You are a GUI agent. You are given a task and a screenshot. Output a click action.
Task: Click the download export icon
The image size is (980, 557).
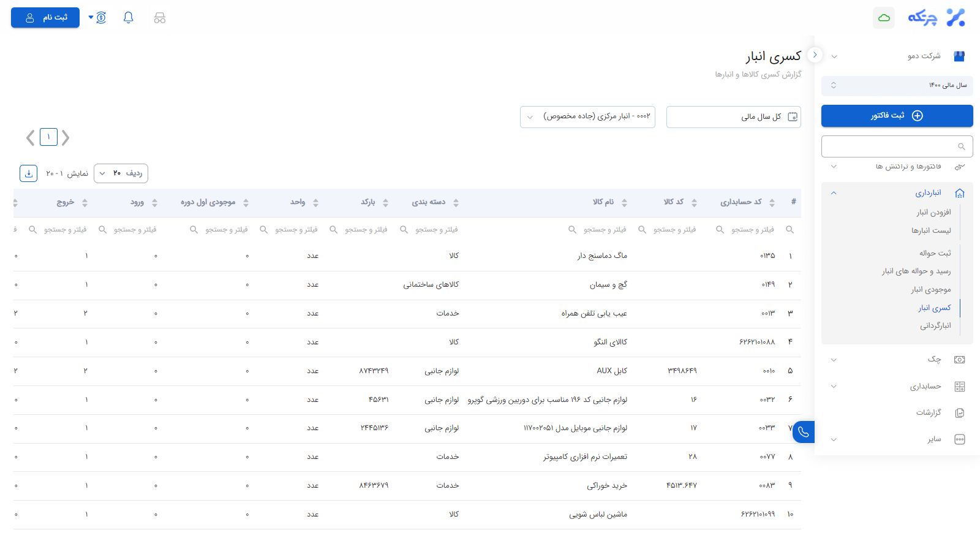click(x=28, y=173)
